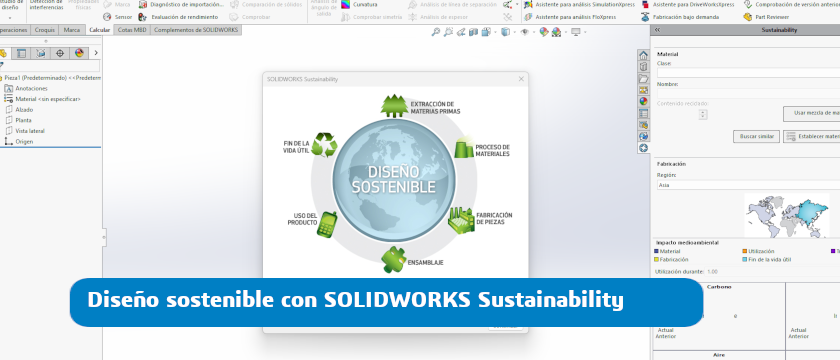Click the Display Style cube icon
The height and width of the screenshot is (360, 840).
click(x=505, y=32)
